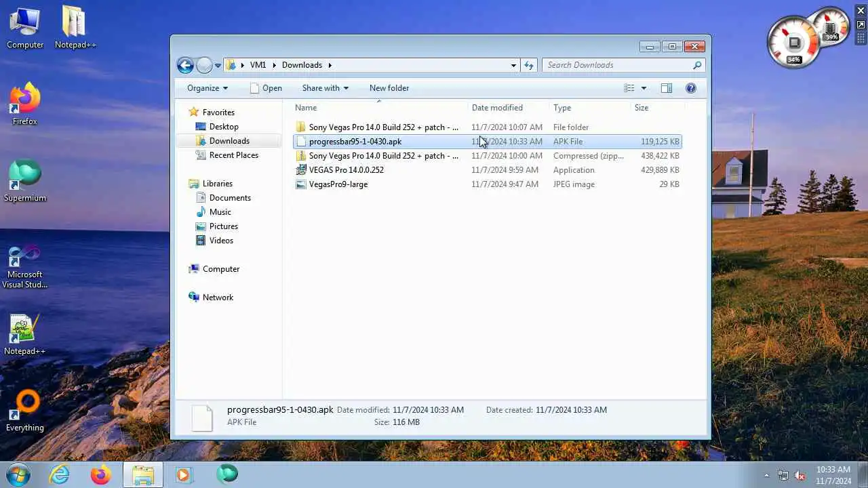Open the Windows Start menu
Image resolution: width=868 pixels, height=488 pixels.
coord(18,474)
